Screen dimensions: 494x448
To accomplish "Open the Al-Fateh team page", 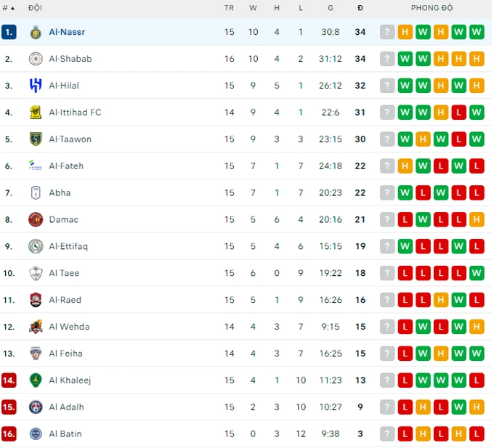I will pyautogui.click(x=66, y=166).
